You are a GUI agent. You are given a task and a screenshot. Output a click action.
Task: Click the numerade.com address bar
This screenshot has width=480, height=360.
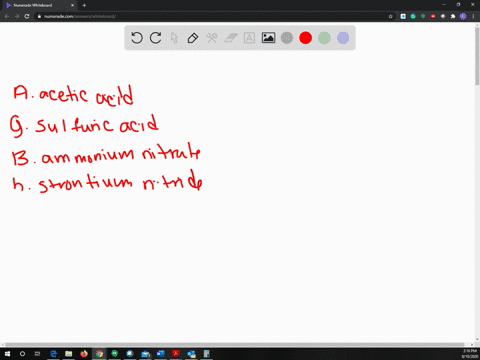(x=213, y=16)
